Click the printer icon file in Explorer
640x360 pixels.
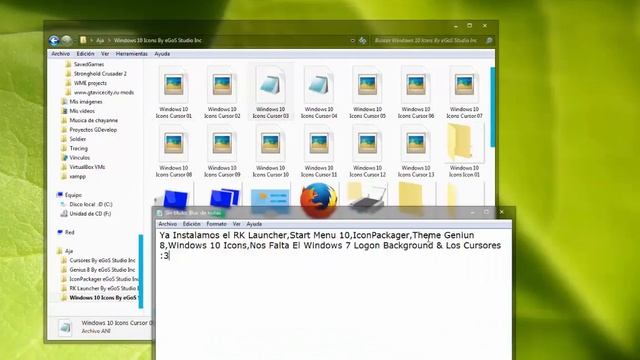pyautogui.click(x=367, y=197)
